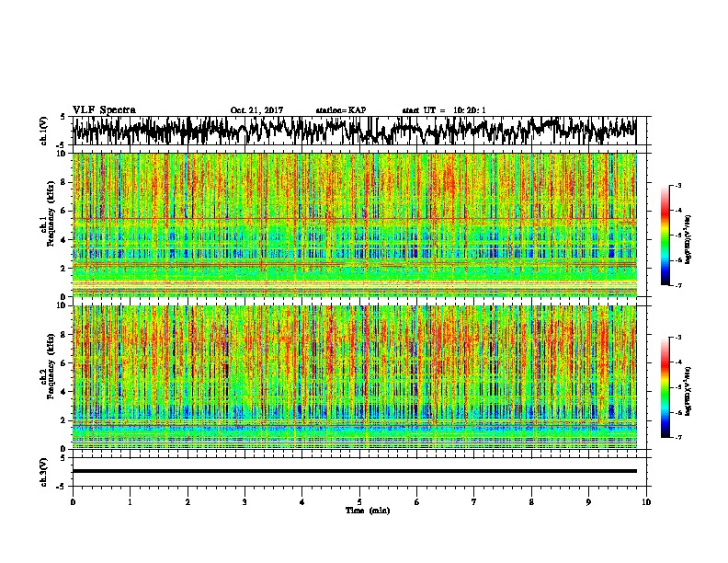This screenshot has width=728, height=563.
Task: Click the ch.1 color bar log(PSD) unit label
Action: coord(688,240)
